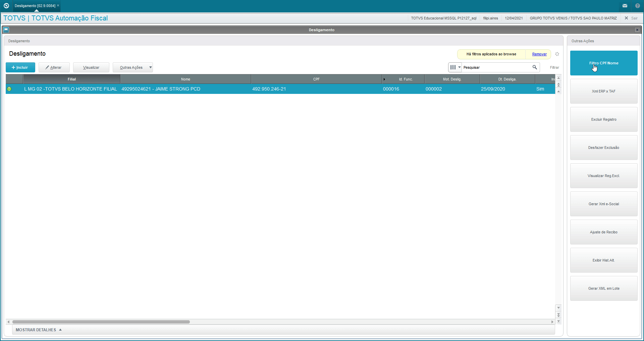Click the Xml ERP x TAF button

pyautogui.click(x=604, y=91)
